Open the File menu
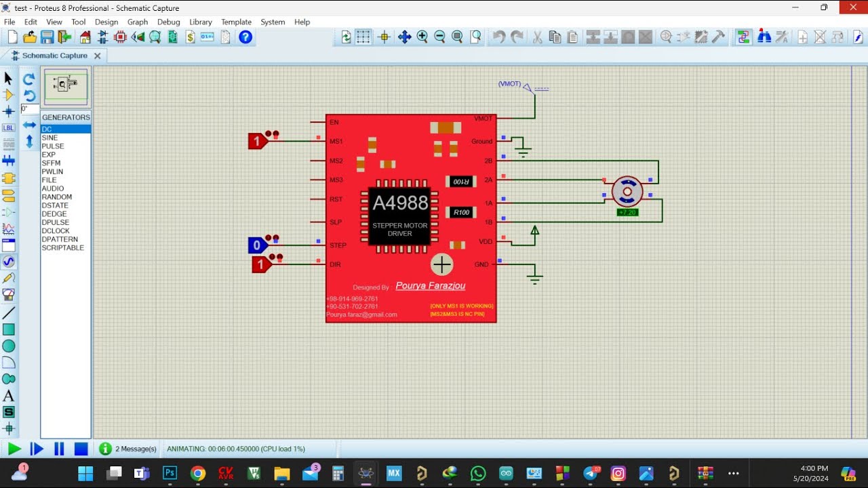The height and width of the screenshot is (488, 868). pos(9,22)
